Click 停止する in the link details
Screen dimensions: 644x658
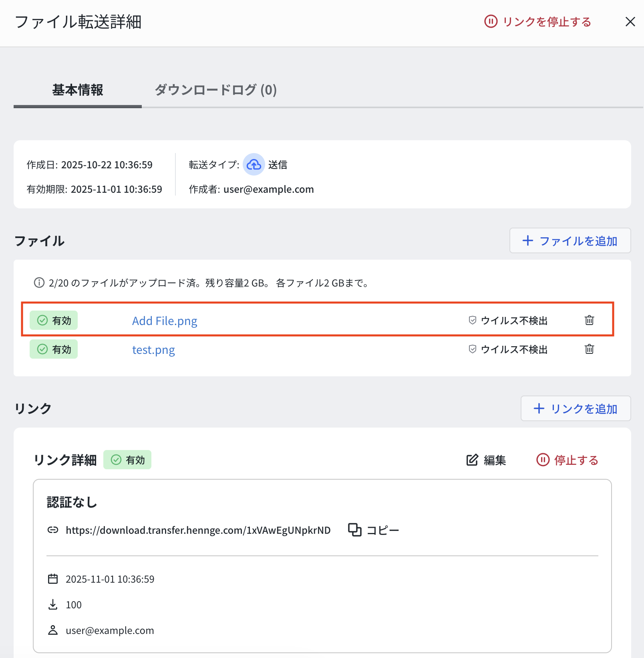point(567,460)
